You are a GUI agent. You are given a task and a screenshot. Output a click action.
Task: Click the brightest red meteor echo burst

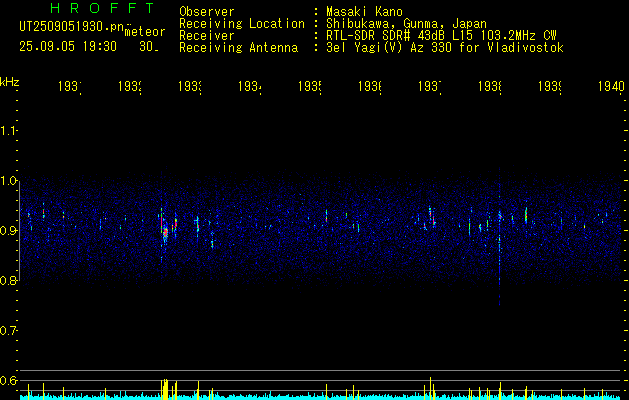[165, 233]
